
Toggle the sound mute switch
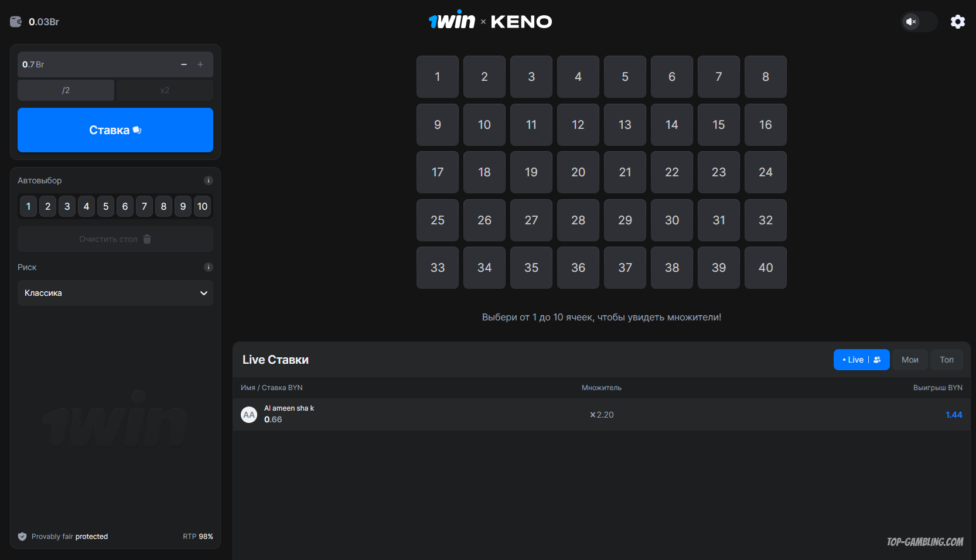(919, 22)
